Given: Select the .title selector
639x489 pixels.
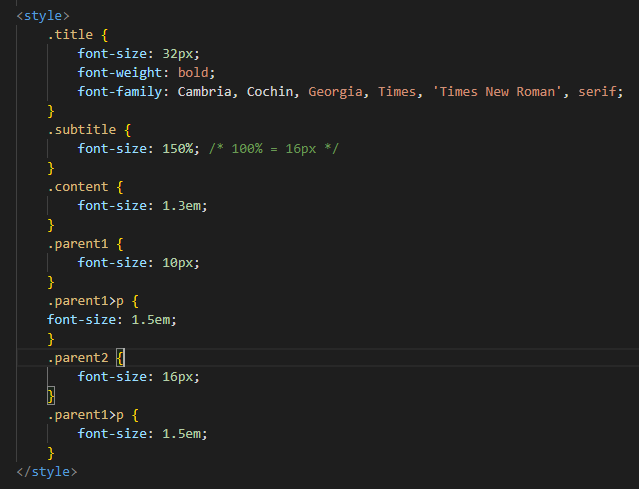Looking at the screenshot, I should [70, 35].
